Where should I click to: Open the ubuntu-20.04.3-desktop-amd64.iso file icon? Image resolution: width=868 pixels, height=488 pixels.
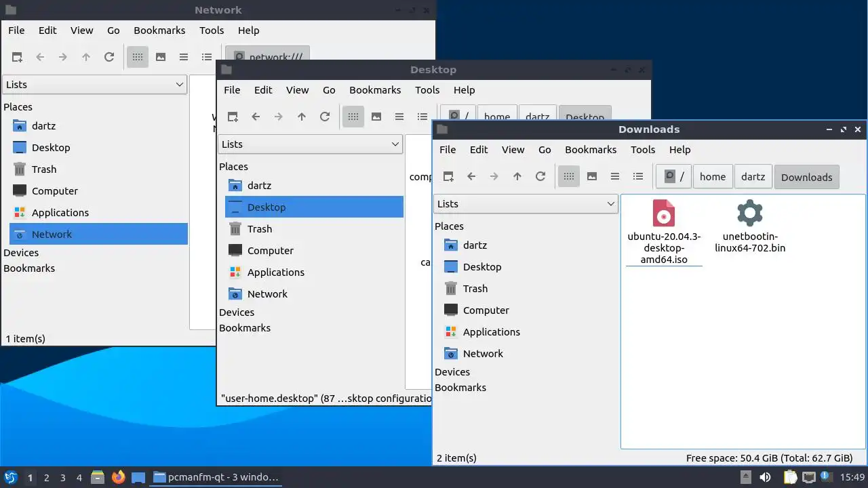[x=664, y=213]
